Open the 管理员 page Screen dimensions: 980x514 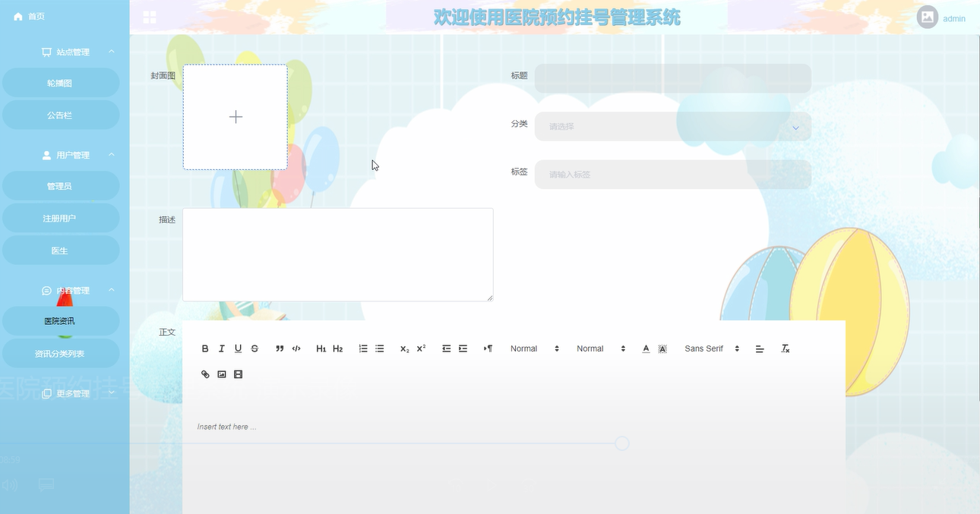coord(61,186)
